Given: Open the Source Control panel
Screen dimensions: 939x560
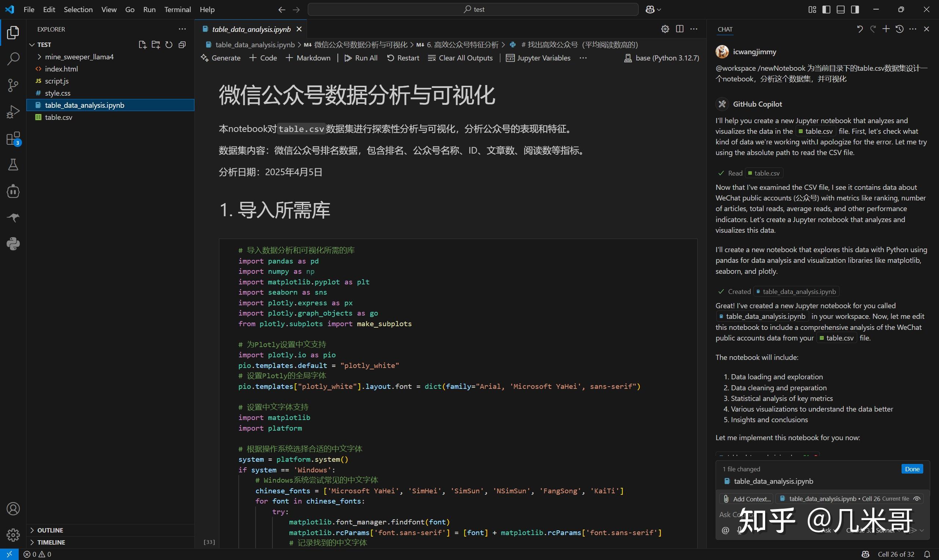Looking at the screenshot, I should pyautogui.click(x=13, y=85).
